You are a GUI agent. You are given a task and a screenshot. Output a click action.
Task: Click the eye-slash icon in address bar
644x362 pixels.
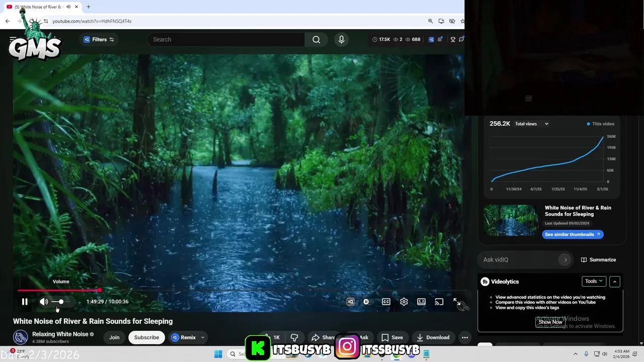tap(452, 21)
